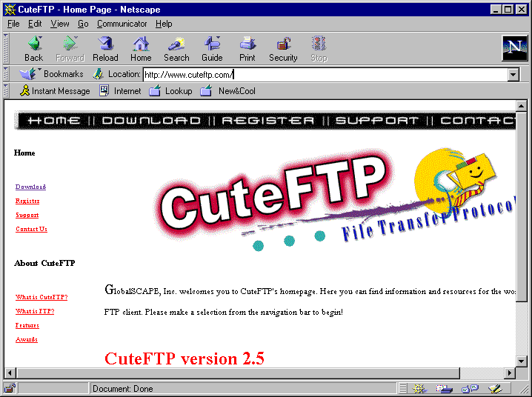Open Discussions from the component bar
This screenshot has height=397, width=532.
tap(470, 389)
